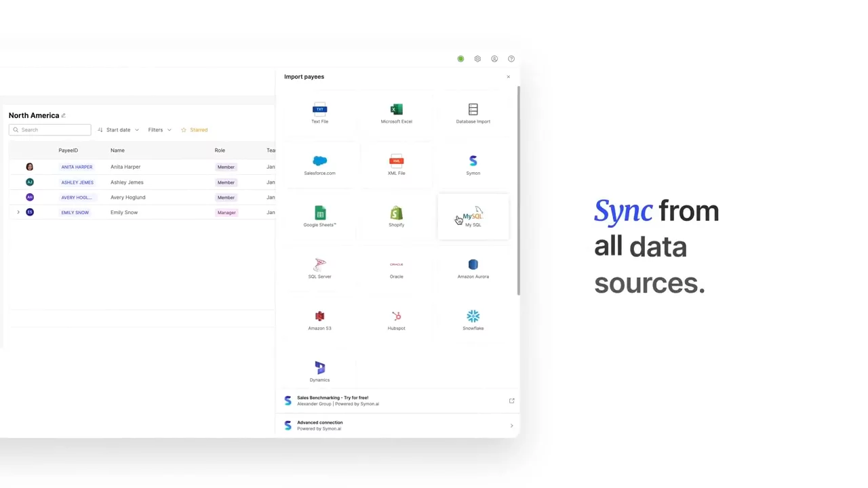Open the Start date sort dropdown
868x488 pixels.
coord(119,130)
